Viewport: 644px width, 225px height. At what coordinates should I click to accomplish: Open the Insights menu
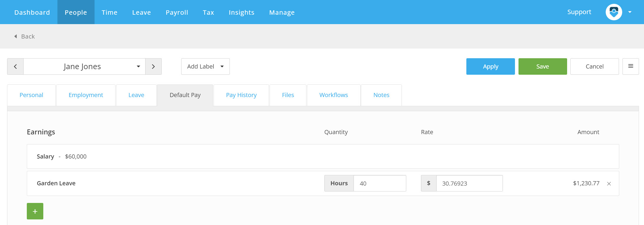(x=242, y=12)
